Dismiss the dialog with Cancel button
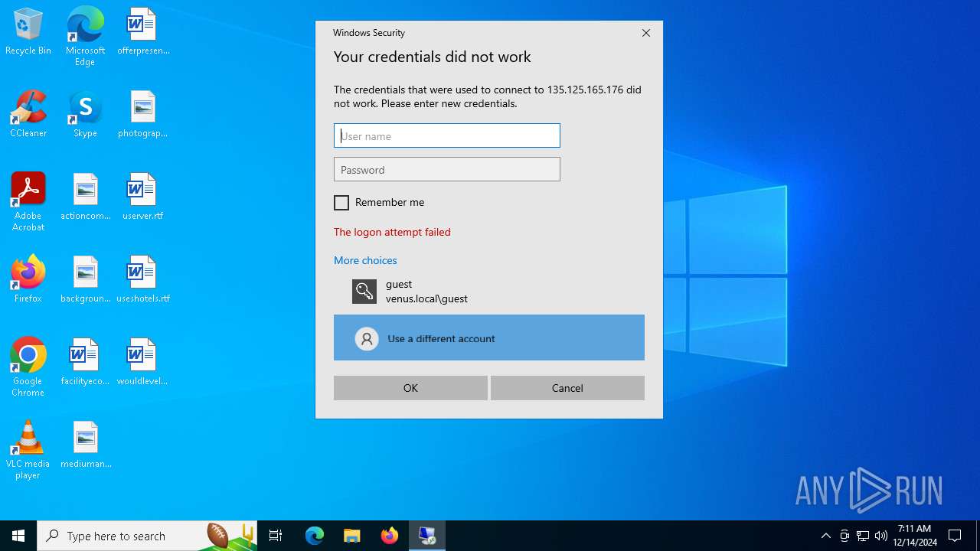Viewport: 980px width, 551px height. click(x=567, y=388)
